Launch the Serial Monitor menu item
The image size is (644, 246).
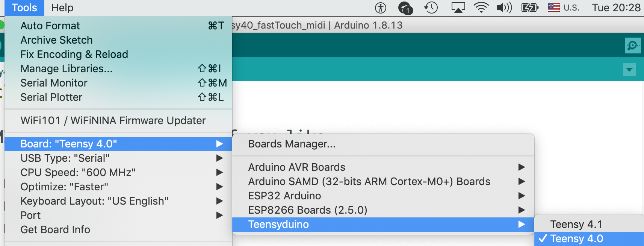click(118, 83)
